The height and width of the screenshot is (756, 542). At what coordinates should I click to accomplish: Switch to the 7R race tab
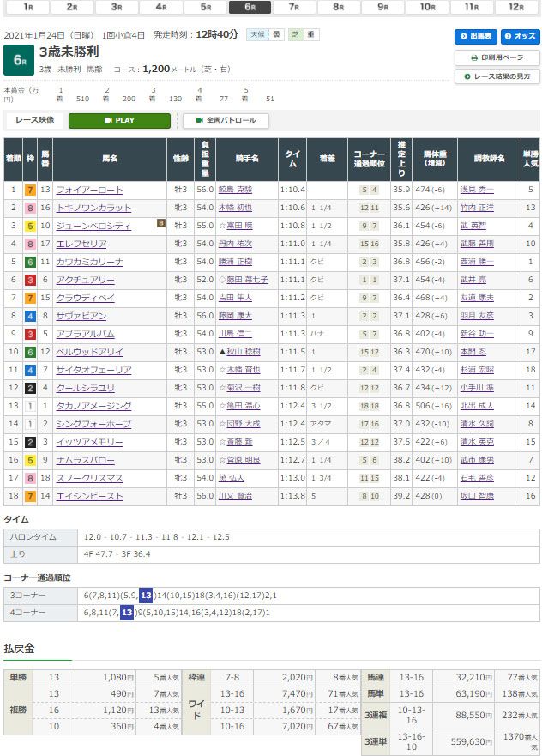pos(293,7)
